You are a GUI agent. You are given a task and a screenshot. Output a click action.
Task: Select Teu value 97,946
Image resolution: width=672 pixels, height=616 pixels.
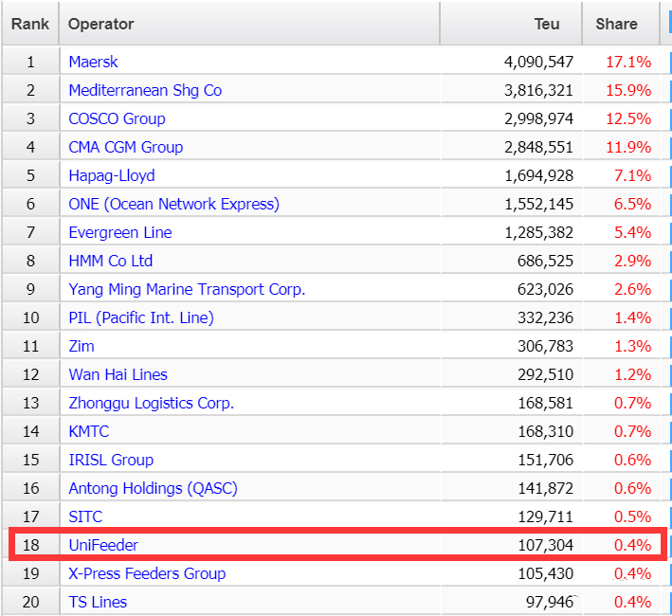click(x=550, y=603)
